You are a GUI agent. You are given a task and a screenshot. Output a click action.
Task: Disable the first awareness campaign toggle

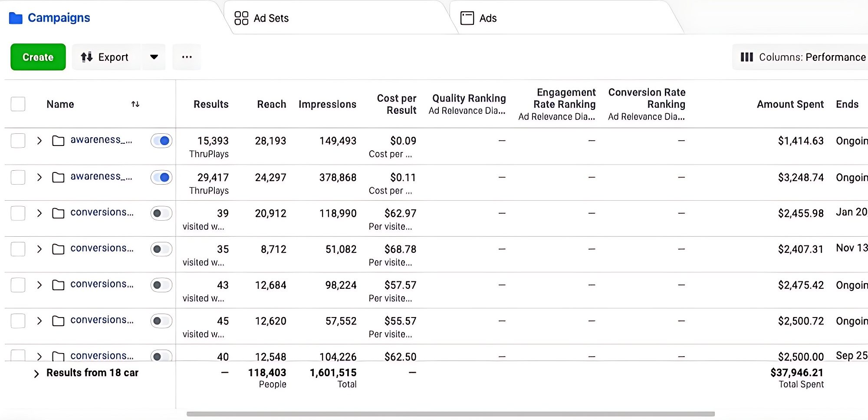[x=161, y=141]
